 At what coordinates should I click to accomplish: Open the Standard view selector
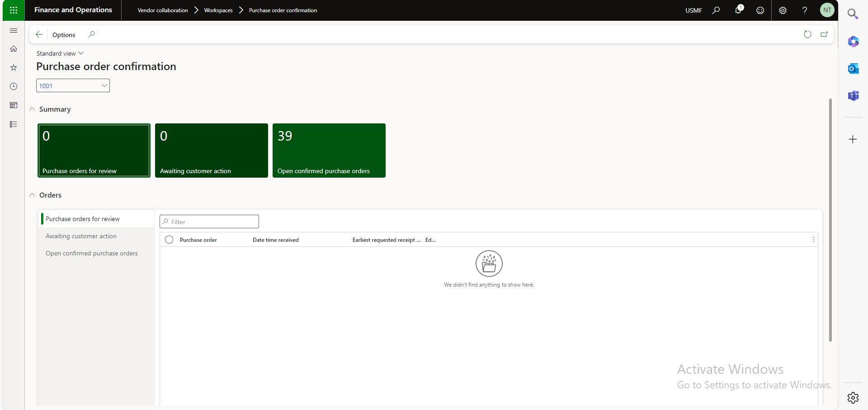tap(60, 53)
